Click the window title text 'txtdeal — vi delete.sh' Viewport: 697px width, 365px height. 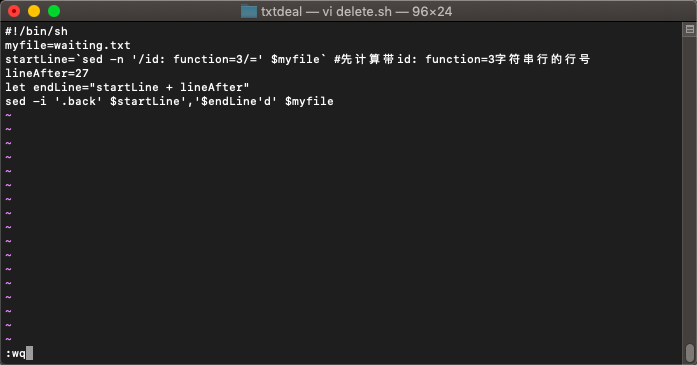click(x=326, y=12)
